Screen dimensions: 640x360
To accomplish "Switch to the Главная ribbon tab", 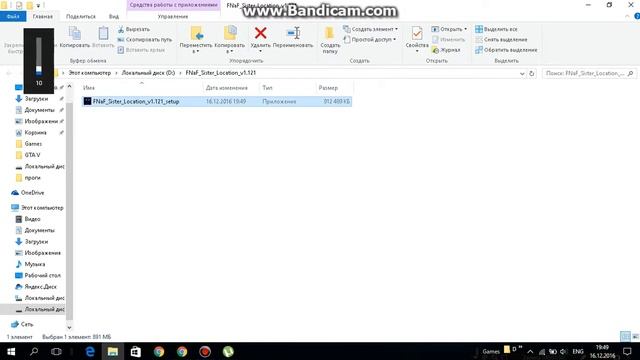I will coord(42,17).
